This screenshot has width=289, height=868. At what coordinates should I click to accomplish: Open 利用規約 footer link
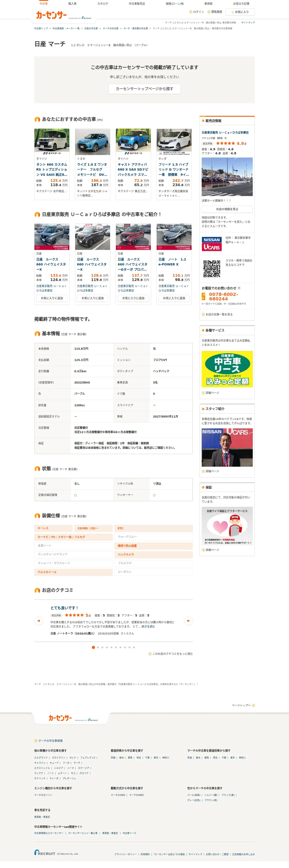145,854
